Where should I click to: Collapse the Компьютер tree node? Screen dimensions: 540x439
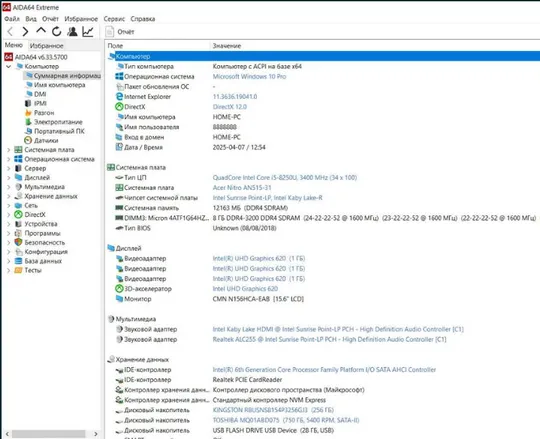tap(9, 66)
